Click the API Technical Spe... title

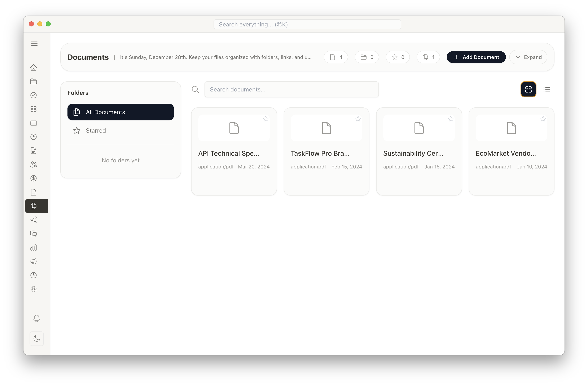(229, 153)
